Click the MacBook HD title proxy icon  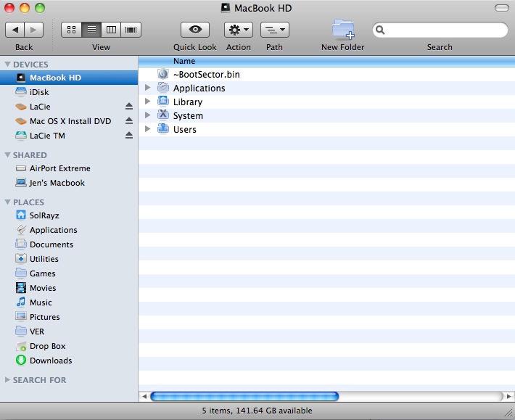tap(226, 8)
